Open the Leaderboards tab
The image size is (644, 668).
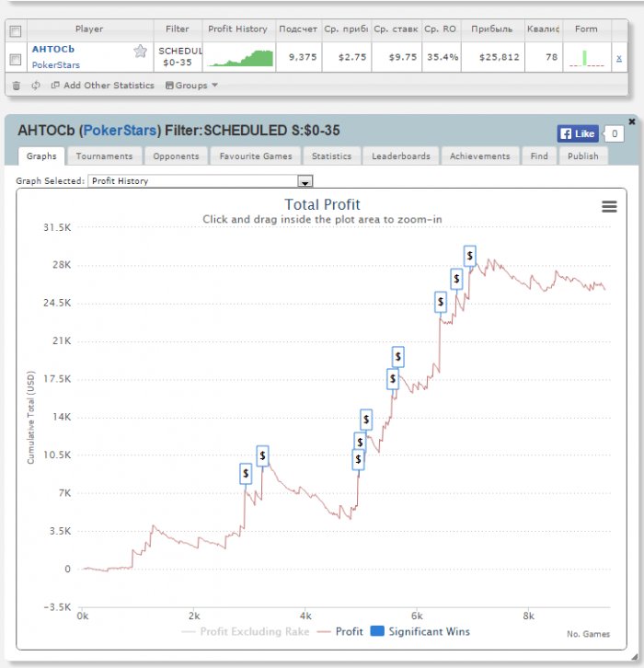401,155
